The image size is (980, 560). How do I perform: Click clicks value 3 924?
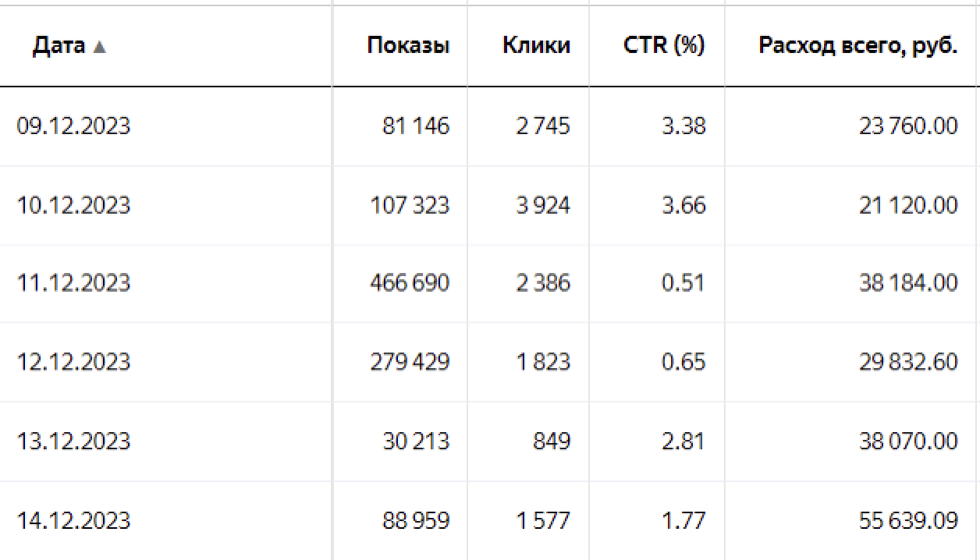click(x=542, y=205)
